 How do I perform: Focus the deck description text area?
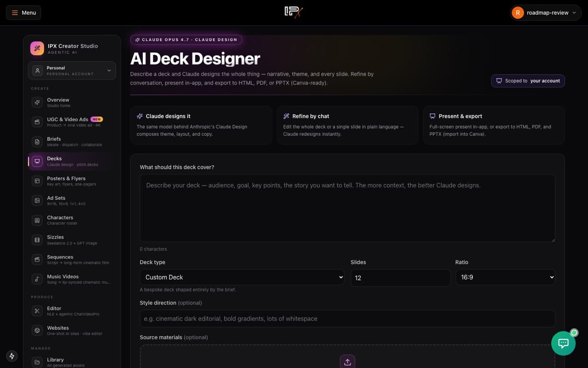[347, 208]
